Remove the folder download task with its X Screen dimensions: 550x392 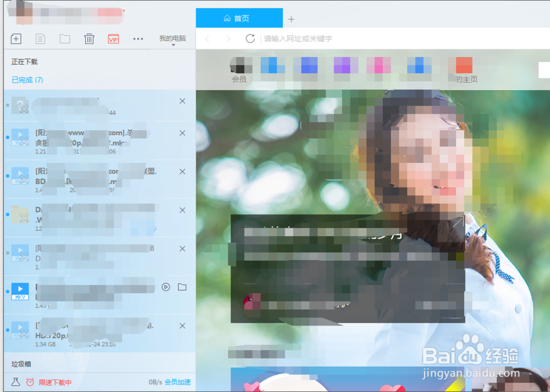[x=183, y=210]
